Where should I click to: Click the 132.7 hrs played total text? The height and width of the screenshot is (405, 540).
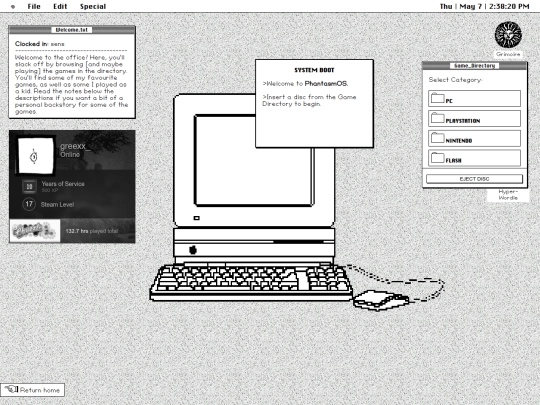(92, 231)
